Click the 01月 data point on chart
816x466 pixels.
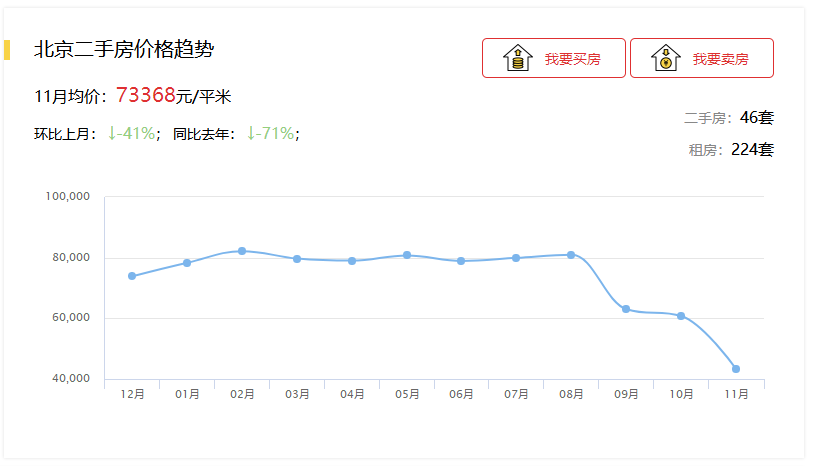click(x=187, y=263)
